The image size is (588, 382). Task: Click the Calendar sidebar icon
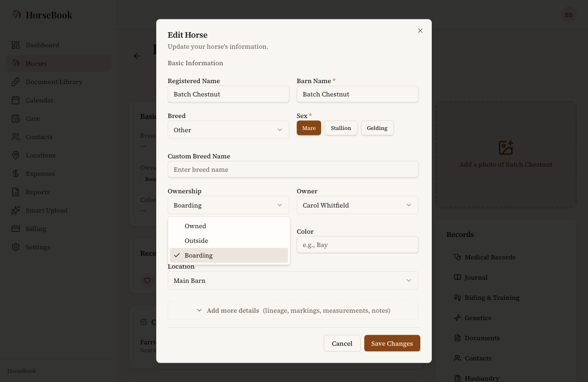click(x=16, y=100)
